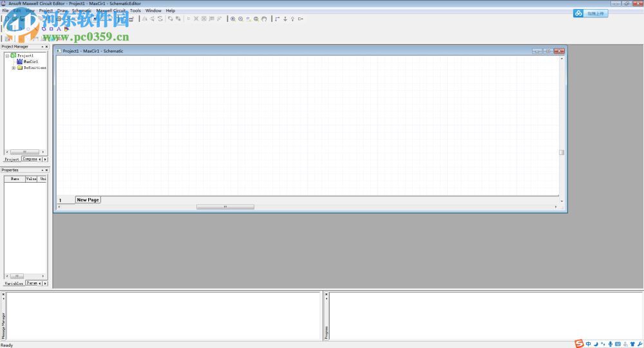Click the fit drawing zoom icon
The image size is (644, 348).
click(256, 19)
